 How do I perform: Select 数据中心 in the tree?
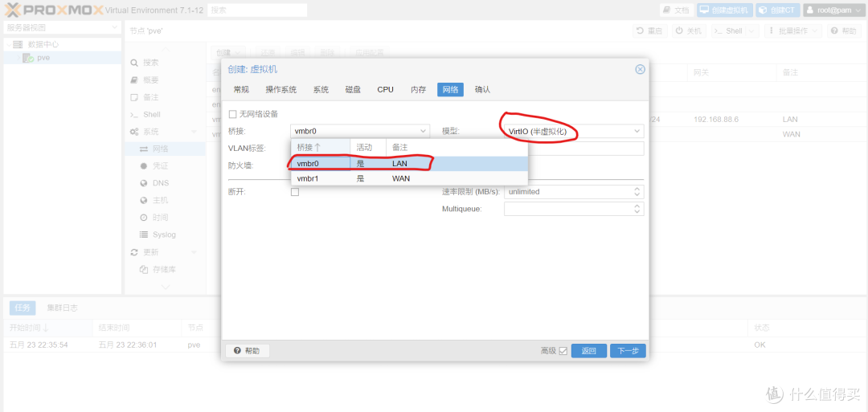coord(43,44)
